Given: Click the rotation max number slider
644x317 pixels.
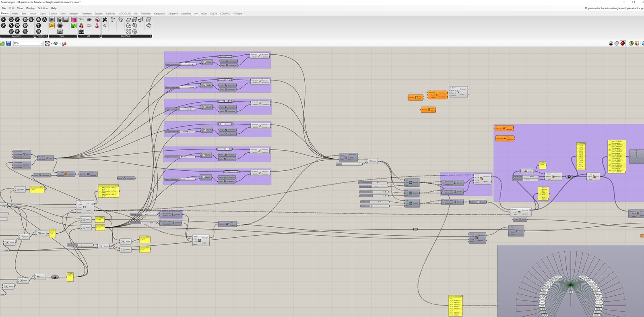Looking at the screenshot, I should 374,206.
